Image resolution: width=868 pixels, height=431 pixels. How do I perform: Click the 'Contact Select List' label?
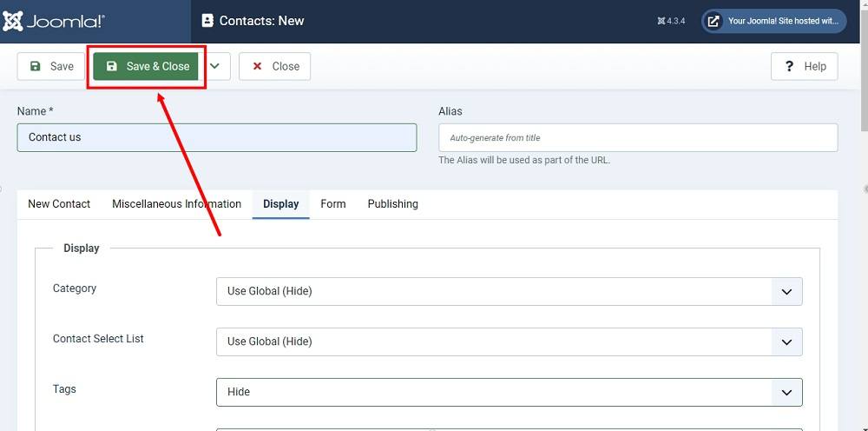point(99,339)
